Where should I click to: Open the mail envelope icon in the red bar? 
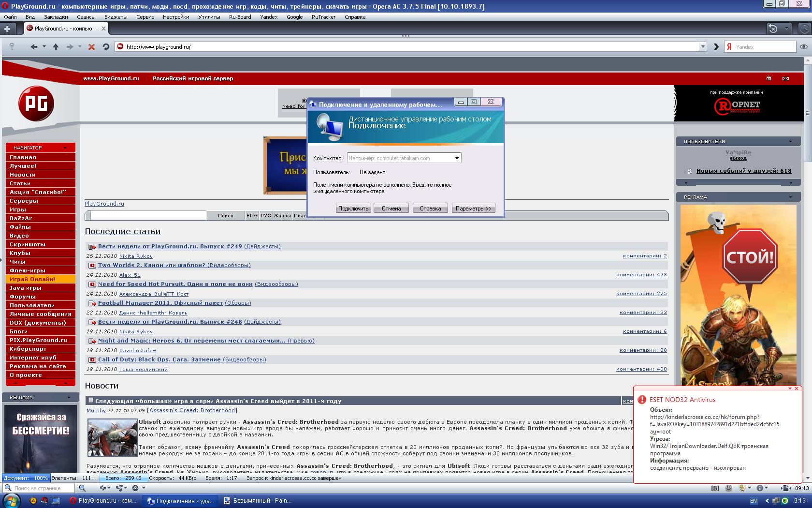pyautogui.click(x=785, y=78)
